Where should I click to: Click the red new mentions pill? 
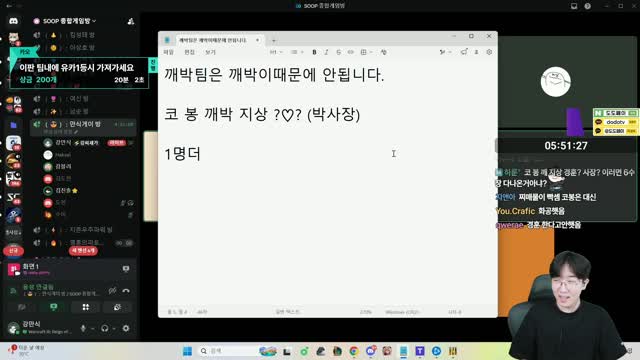[x=83, y=251]
